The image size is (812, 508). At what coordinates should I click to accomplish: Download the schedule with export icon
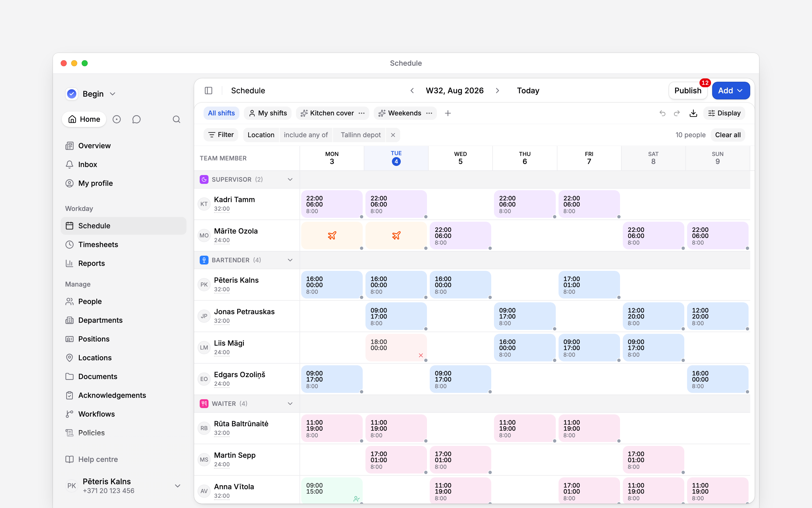click(x=693, y=113)
